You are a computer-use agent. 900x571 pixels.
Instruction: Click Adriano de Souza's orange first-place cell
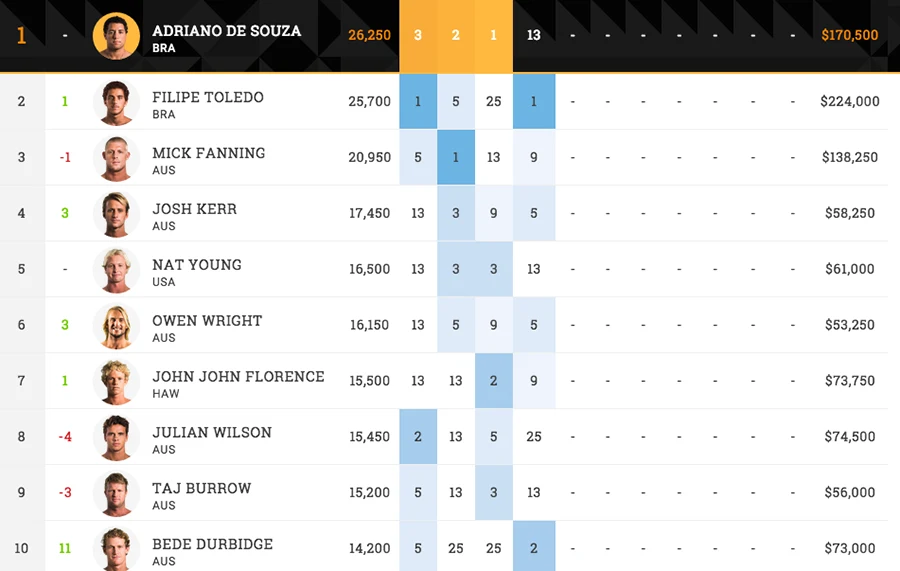point(494,36)
